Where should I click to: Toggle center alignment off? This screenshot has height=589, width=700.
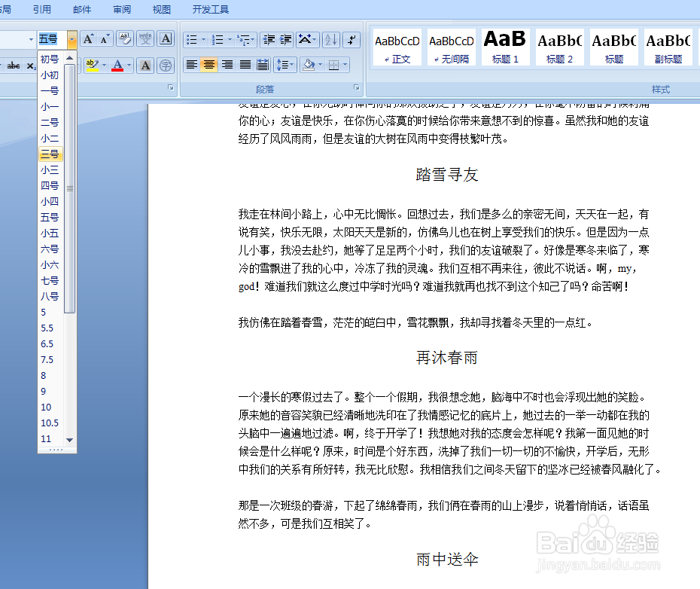208,66
